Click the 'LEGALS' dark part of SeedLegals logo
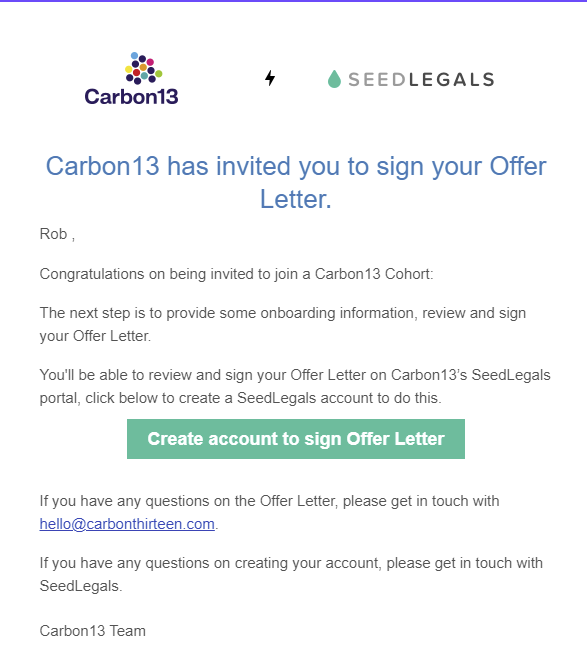Viewport: 587px width, 656px height. pos(452,79)
